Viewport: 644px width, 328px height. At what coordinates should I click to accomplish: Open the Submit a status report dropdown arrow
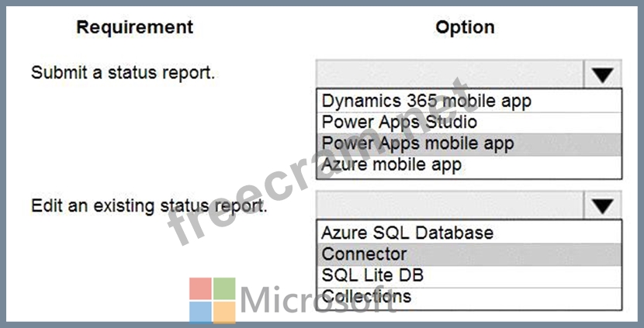(603, 74)
